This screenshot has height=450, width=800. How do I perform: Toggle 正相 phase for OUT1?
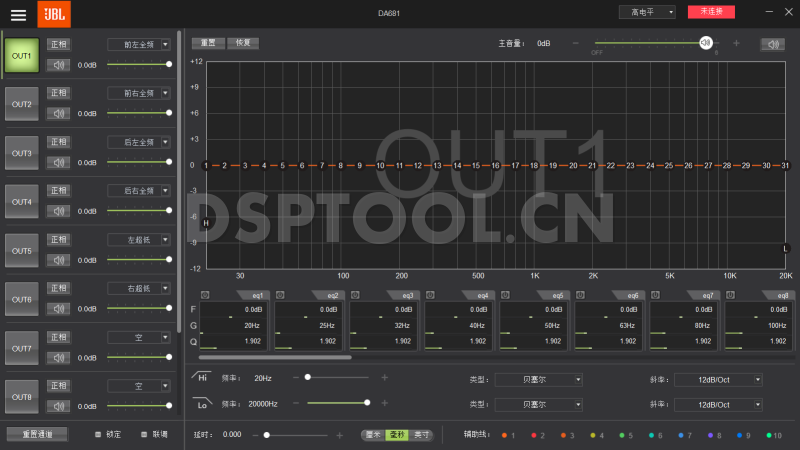(x=59, y=44)
